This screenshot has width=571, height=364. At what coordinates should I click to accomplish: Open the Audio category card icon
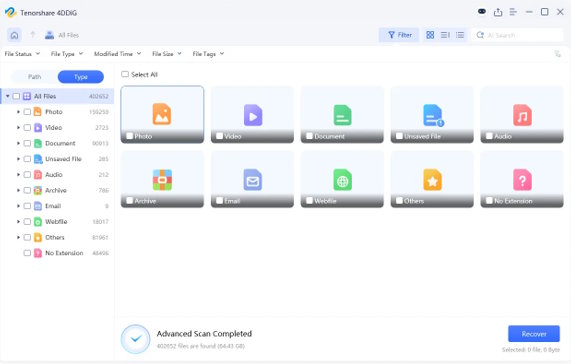[522, 115]
